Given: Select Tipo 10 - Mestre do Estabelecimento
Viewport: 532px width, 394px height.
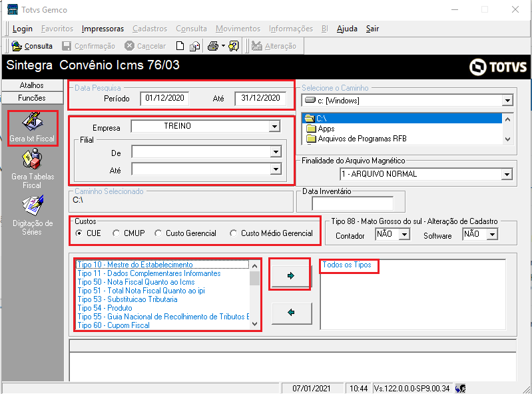Looking at the screenshot, I should pos(163,265).
